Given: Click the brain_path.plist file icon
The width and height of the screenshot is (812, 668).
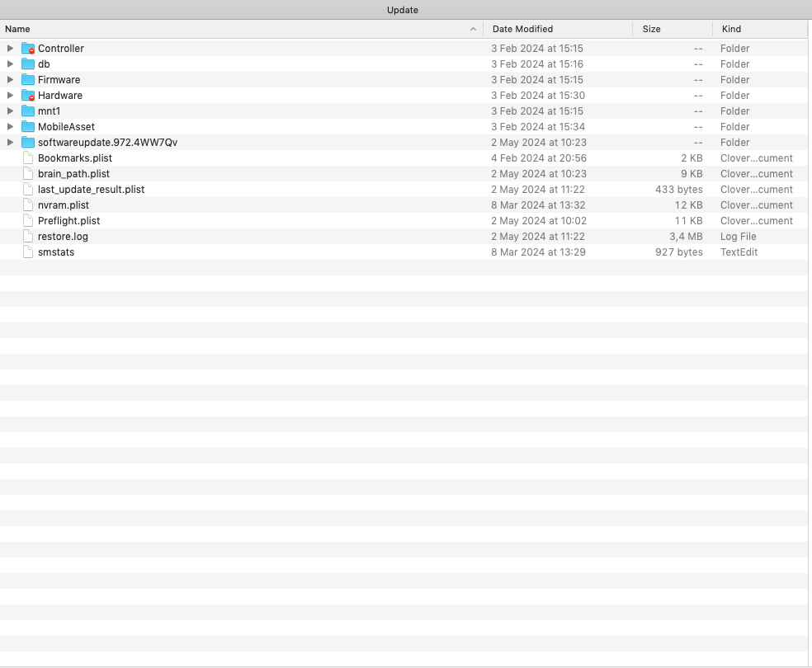Looking at the screenshot, I should click(28, 174).
